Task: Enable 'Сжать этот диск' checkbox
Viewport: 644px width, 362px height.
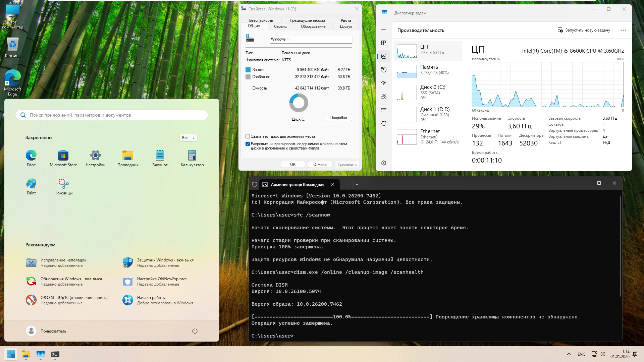Action: (248, 136)
